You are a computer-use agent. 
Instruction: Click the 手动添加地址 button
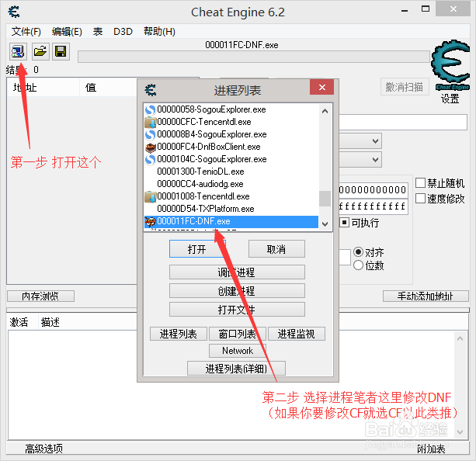pos(426,296)
